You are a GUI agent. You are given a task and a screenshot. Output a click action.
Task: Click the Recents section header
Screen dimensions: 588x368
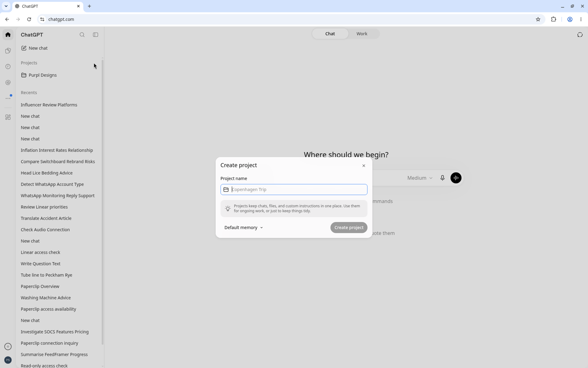click(29, 93)
